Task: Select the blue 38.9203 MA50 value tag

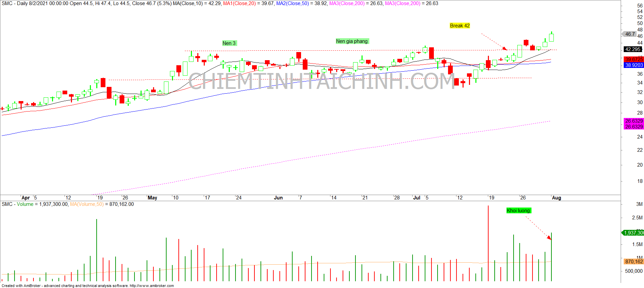Action: (x=634, y=65)
